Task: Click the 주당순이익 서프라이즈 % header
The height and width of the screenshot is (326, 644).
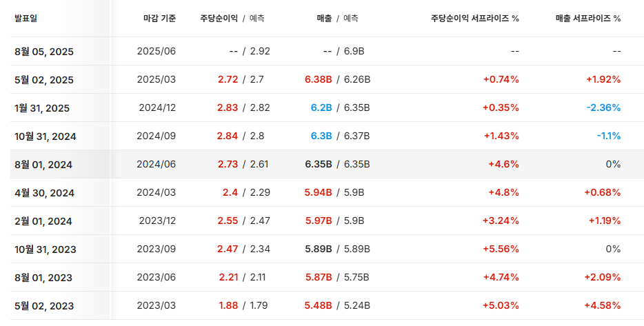Action: [x=475, y=19]
